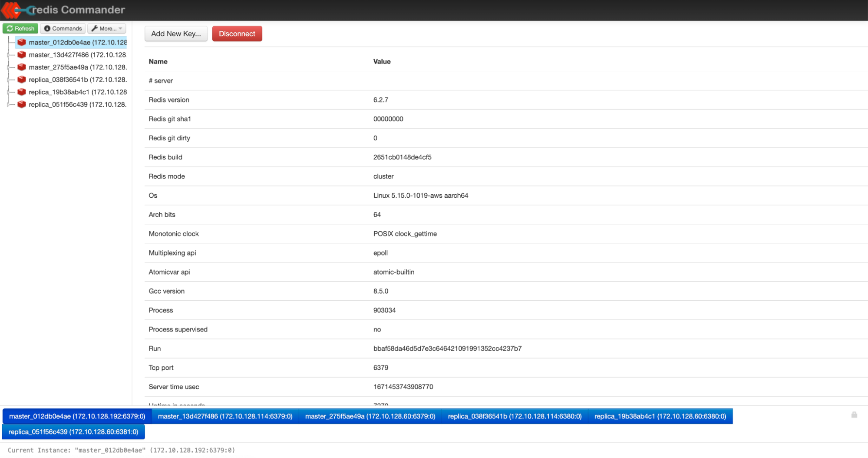Disconnect the current Redis instance
This screenshot has width=868, height=458.
click(x=237, y=33)
